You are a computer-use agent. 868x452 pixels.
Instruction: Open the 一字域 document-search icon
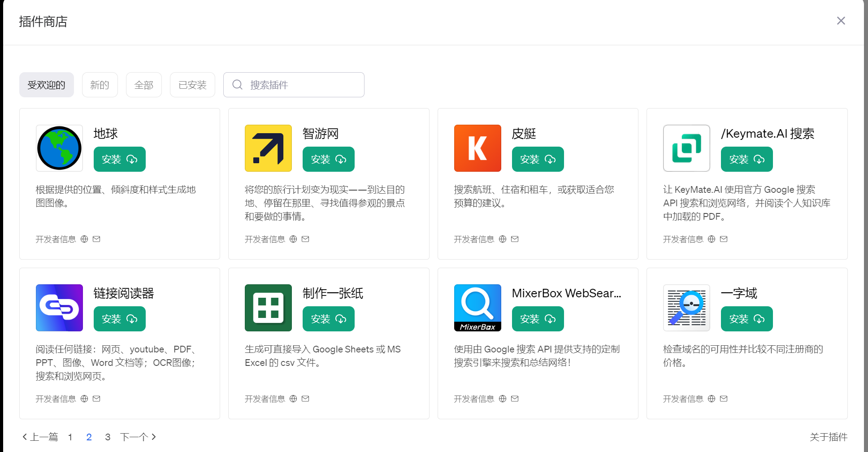(686, 308)
